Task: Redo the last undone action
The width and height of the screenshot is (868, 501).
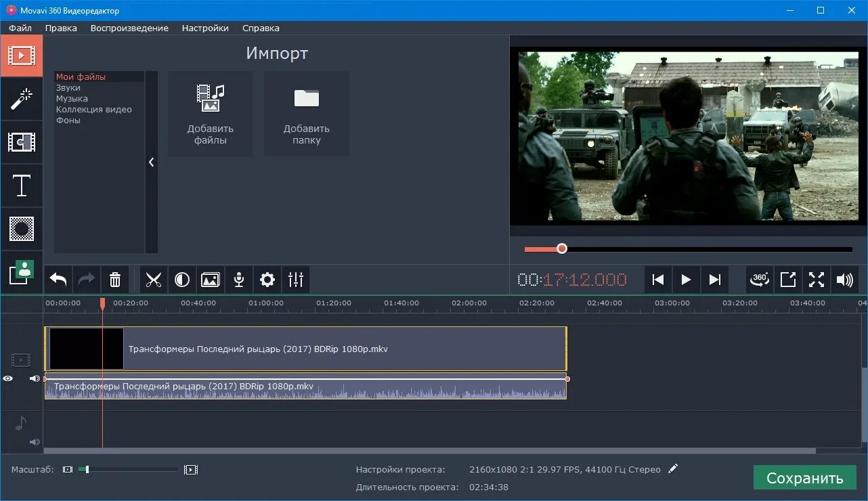Action: tap(87, 280)
